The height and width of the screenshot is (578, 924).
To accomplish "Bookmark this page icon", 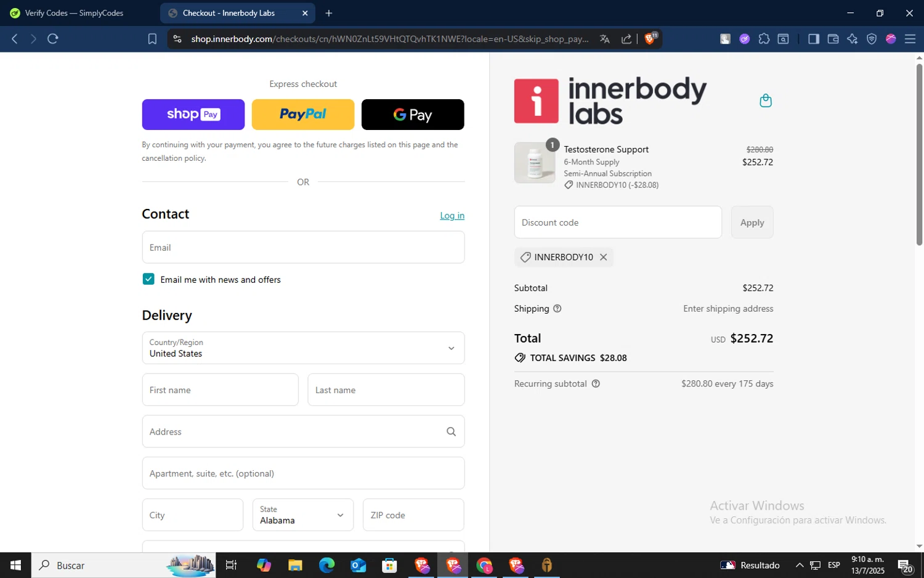I will tap(152, 39).
